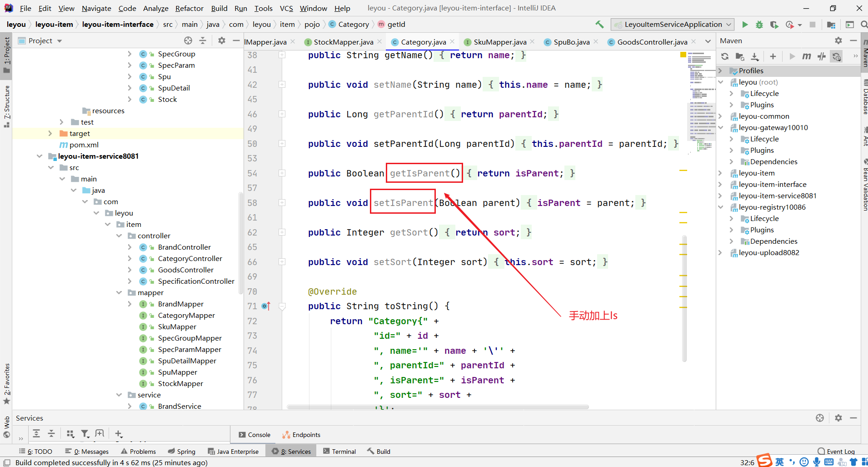
Task: Expand all services in Services toolbar
Action: coord(36,433)
